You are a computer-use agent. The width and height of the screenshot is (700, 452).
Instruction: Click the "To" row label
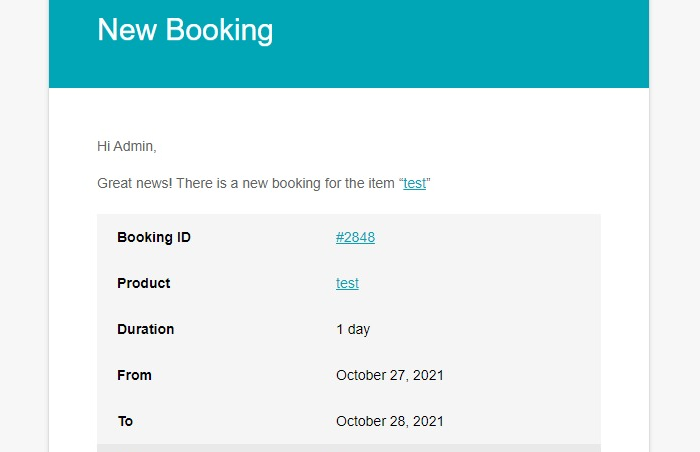(x=125, y=421)
